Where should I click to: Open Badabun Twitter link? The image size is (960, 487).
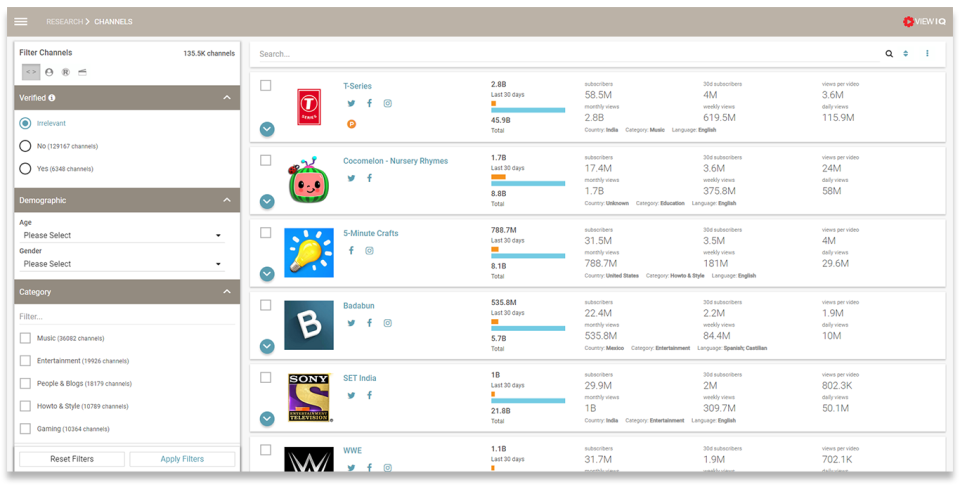pyautogui.click(x=351, y=323)
